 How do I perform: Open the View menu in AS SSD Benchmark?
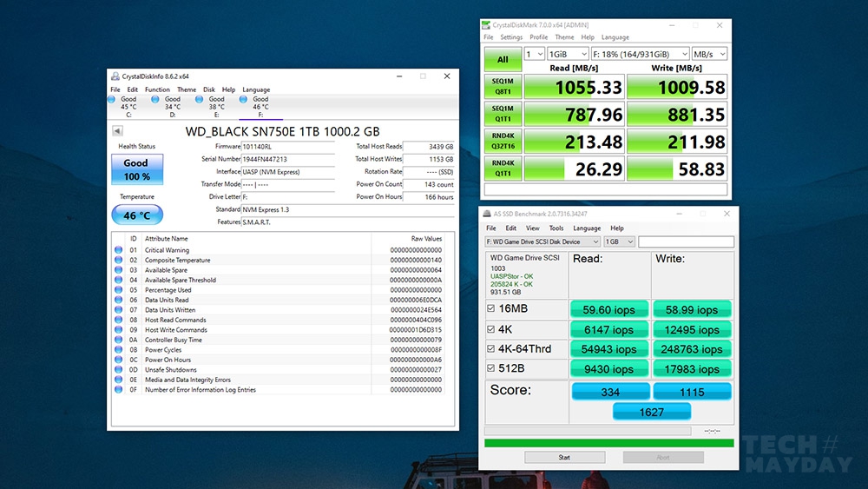click(x=533, y=228)
